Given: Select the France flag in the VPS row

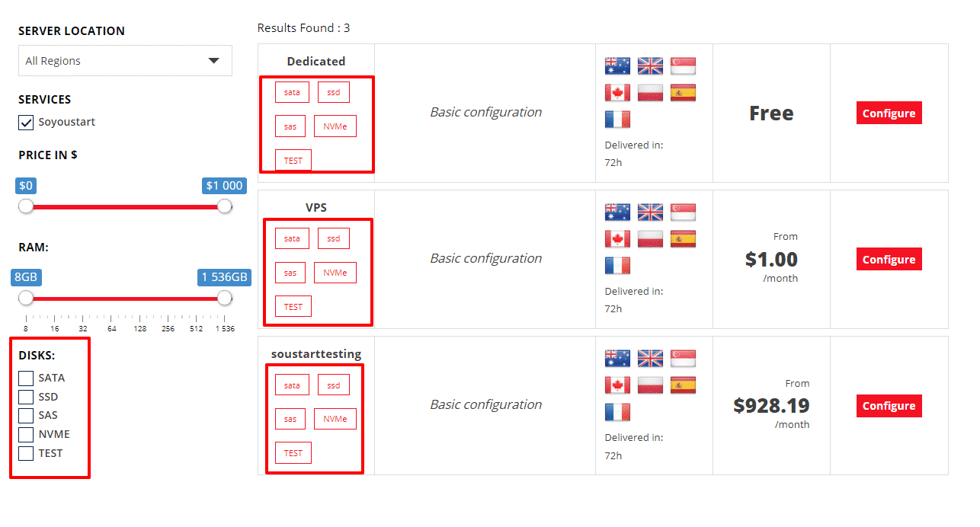Looking at the screenshot, I should coord(617,266).
